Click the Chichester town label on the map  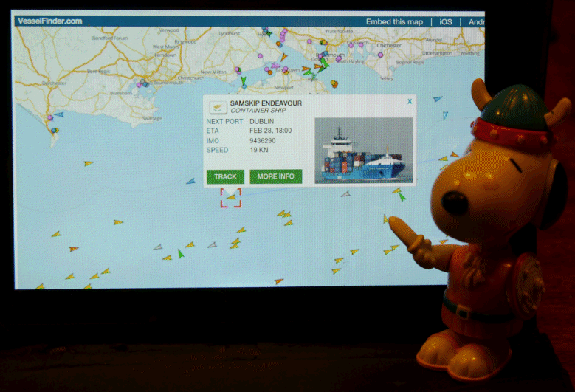[388, 45]
